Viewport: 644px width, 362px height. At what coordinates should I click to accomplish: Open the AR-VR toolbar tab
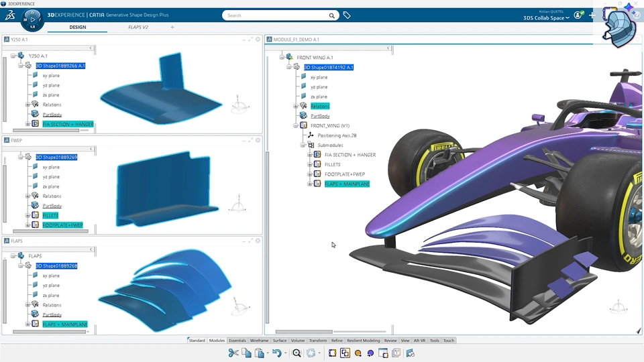click(419, 341)
